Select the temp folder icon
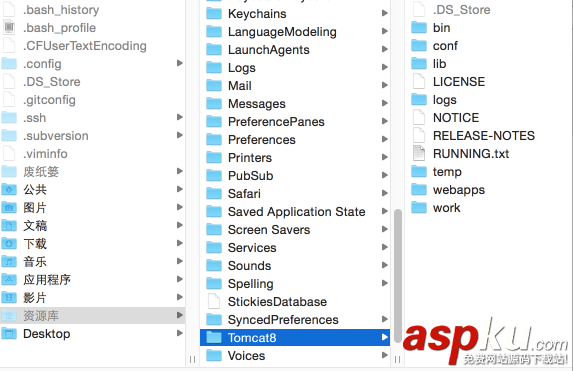The width and height of the screenshot is (573, 371). pyautogui.click(x=419, y=171)
